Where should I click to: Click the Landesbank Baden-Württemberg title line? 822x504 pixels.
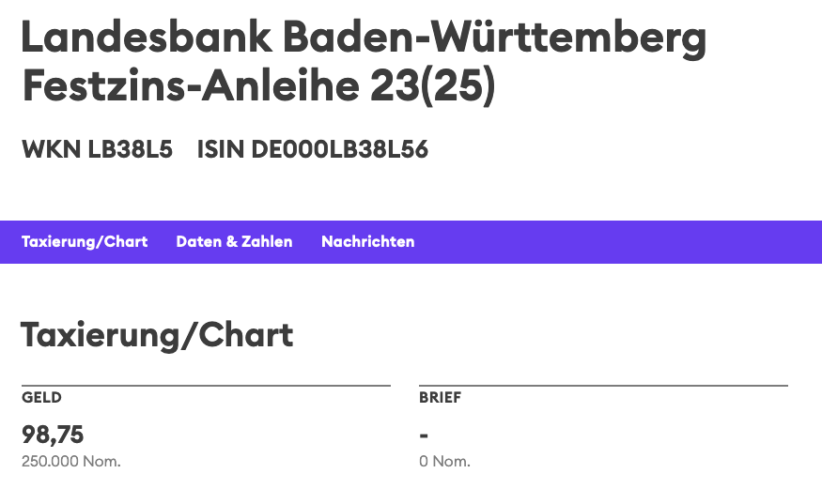click(363, 39)
